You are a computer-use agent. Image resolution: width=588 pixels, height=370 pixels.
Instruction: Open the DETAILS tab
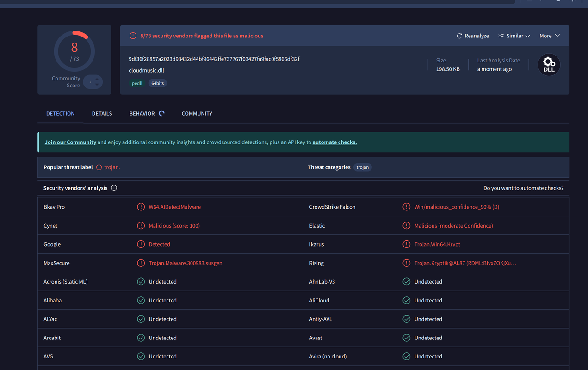click(102, 114)
